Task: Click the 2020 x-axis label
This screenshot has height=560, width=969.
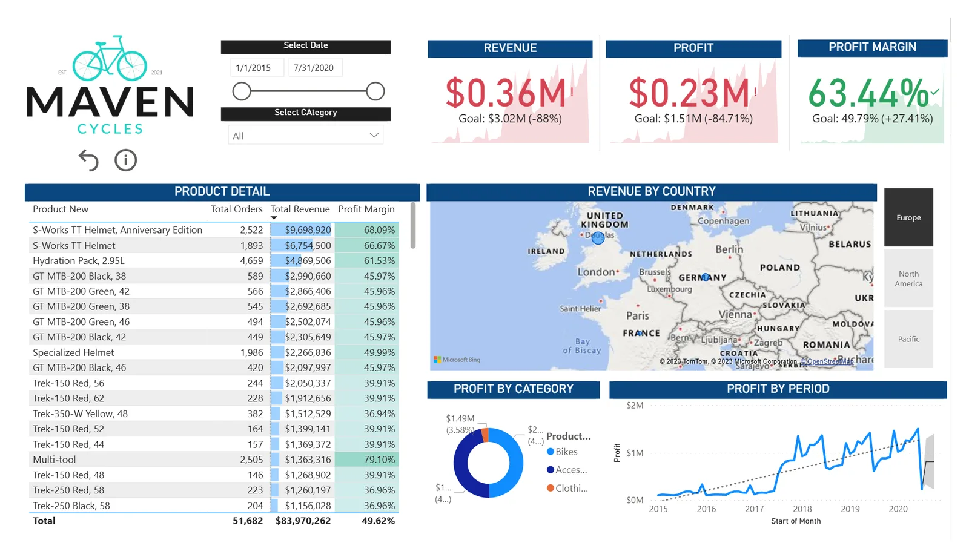Action: coord(898,509)
